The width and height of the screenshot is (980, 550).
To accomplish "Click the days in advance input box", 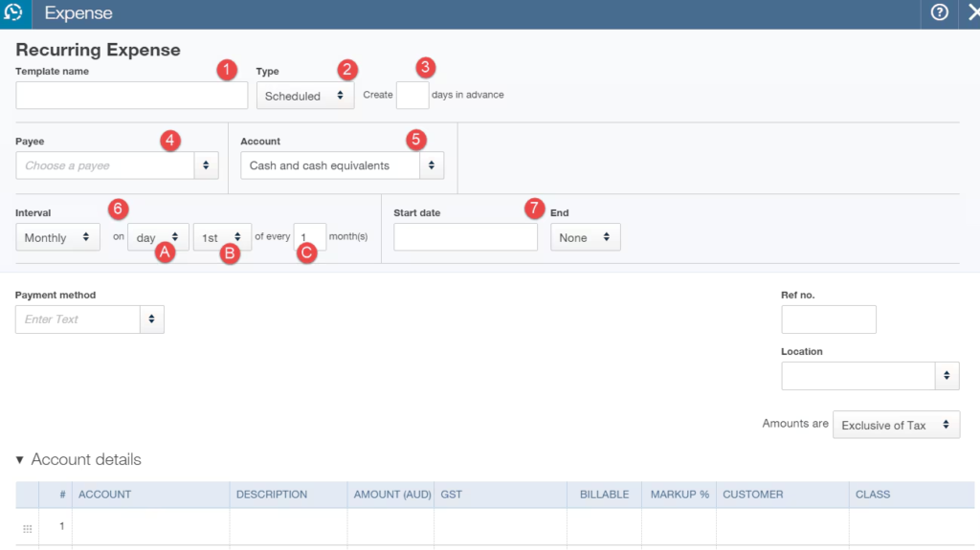I will 412,95.
